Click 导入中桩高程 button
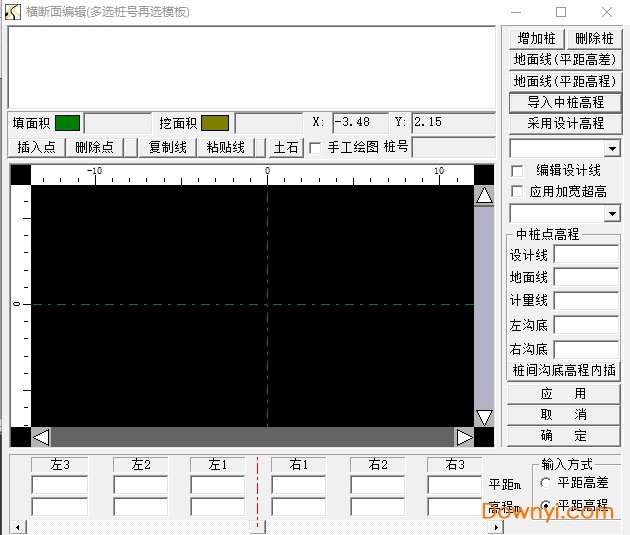630x535 pixels. click(565, 103)
